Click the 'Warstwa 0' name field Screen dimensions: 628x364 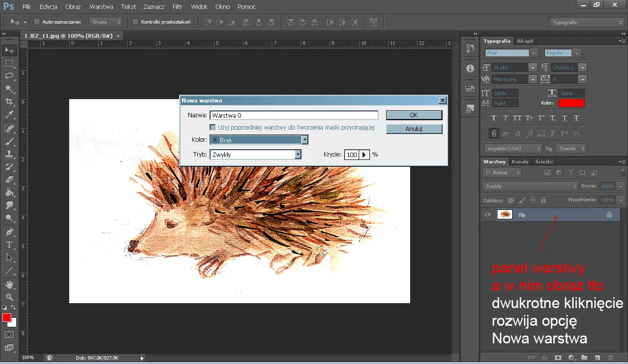293,115
